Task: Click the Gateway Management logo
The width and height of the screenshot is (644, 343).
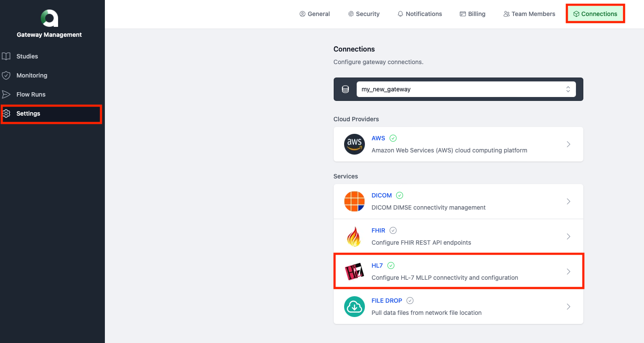Action: click(x=49, y=18)
